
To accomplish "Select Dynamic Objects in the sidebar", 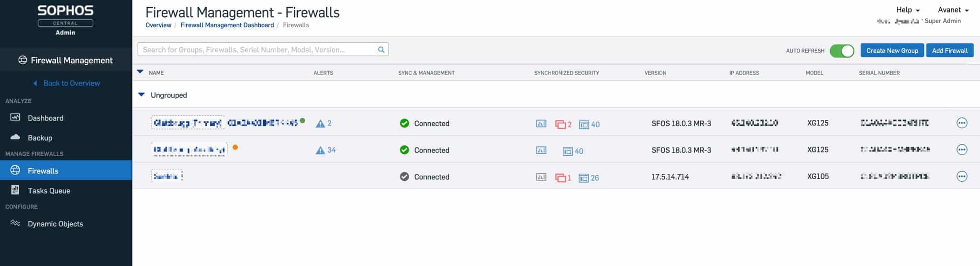I will pyautogui.click(x=55, y=224).
